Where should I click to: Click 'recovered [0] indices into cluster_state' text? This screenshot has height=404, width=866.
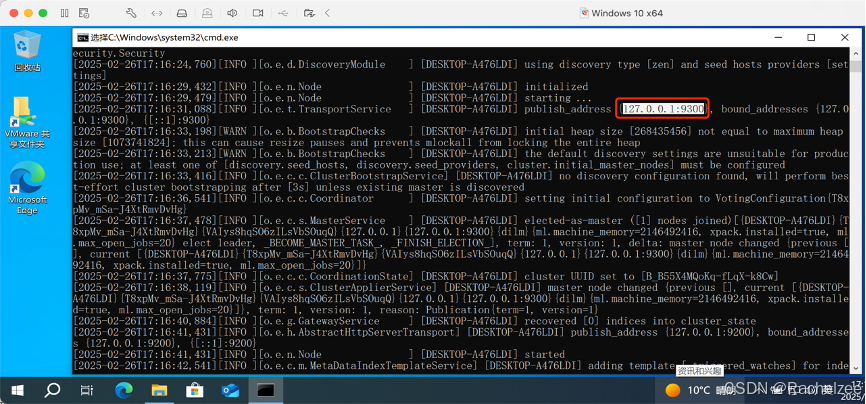click(x=640, y=321)
